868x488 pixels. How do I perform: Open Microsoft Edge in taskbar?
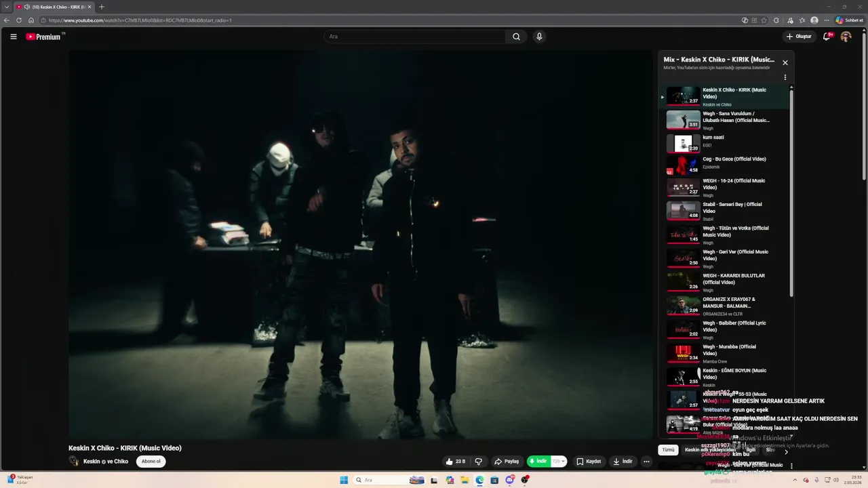[479, 480]
